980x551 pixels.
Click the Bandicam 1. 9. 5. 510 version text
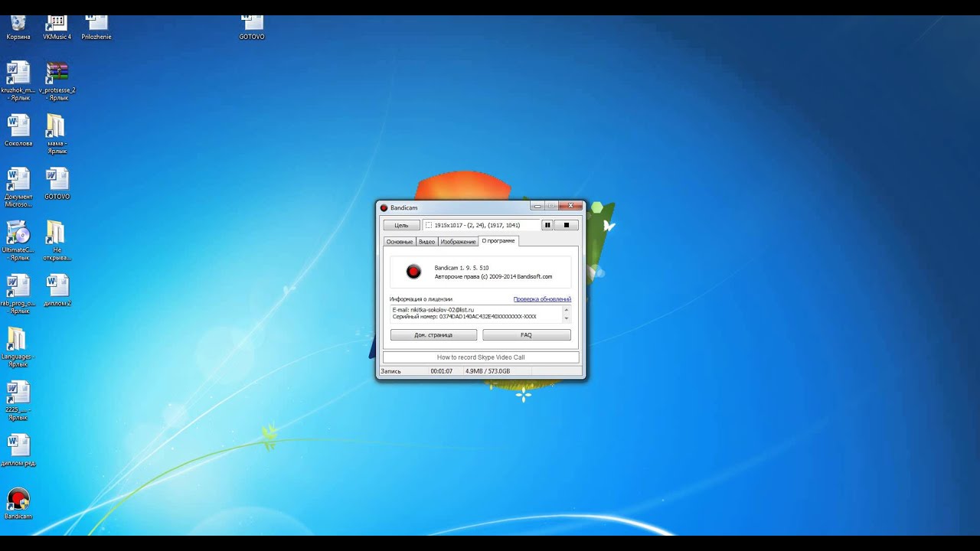pyautogui.click(x=462, y=268)
